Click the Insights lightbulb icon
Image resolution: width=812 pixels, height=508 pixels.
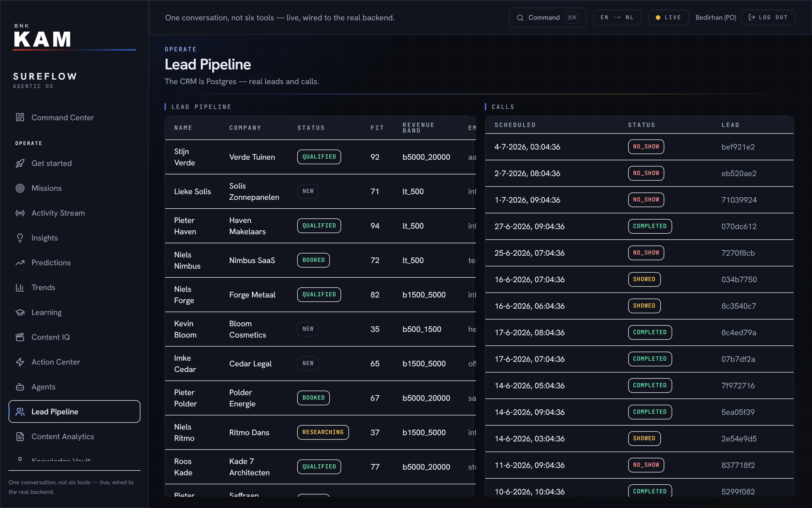click(20, 238)
